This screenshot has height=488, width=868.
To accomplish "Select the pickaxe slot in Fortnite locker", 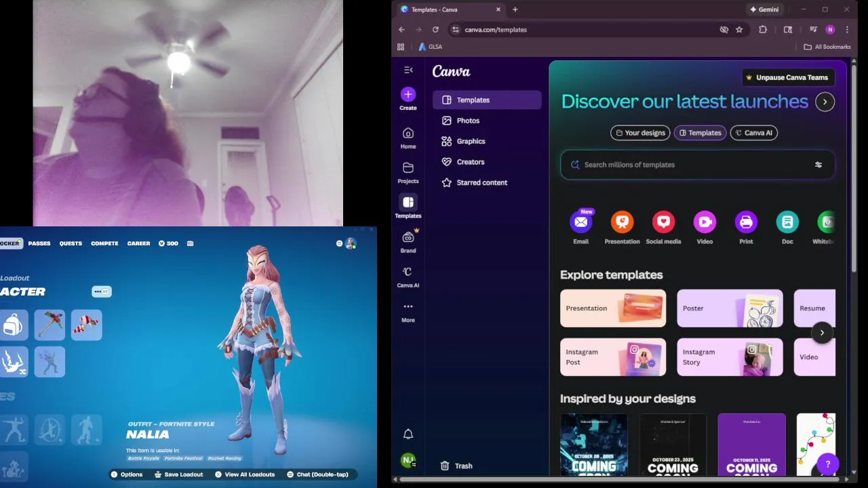I will 50,325.
